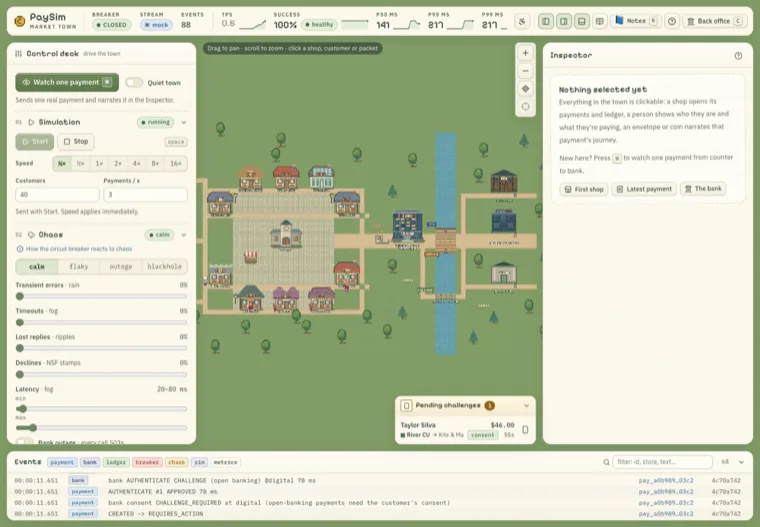Click The bank shortcut
Image resolution: width=760 pixels, height=527 pixels.
tap(703, 189)
